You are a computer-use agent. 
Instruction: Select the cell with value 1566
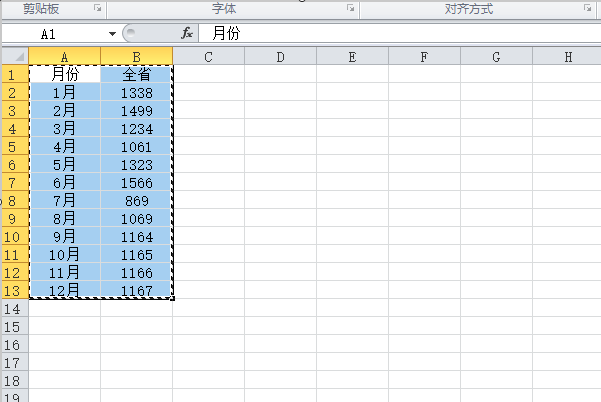click(136, 182)
